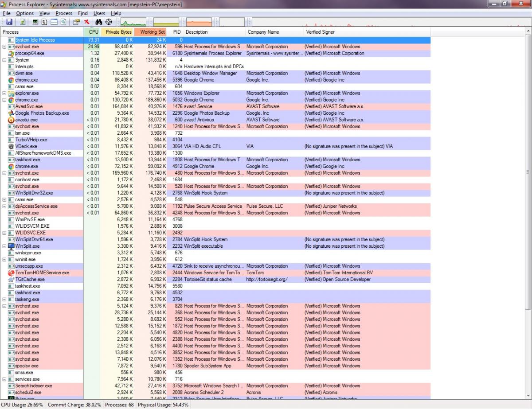The image size is (532, 409).
Task: Click the Refresh Now toolbar icon
Action: pyautogui.click(x=23, y=22)
